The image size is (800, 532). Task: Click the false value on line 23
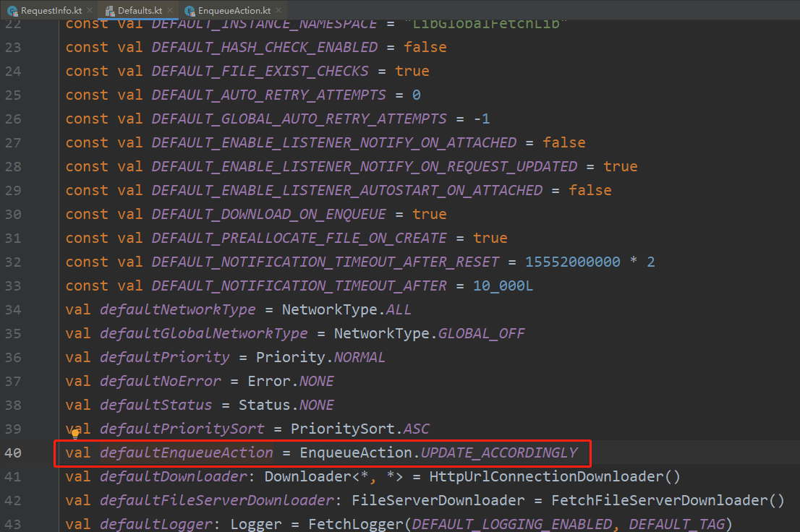tap(425, 48)
